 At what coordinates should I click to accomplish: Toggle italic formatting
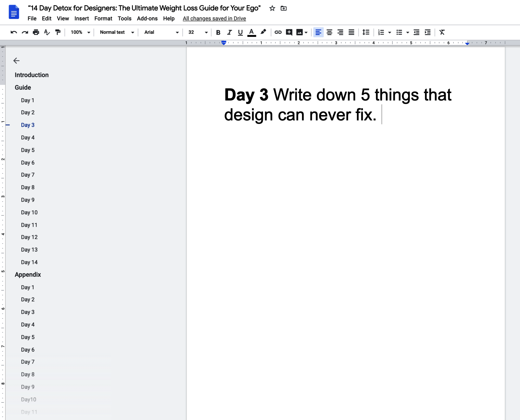[x=229, y=32]
